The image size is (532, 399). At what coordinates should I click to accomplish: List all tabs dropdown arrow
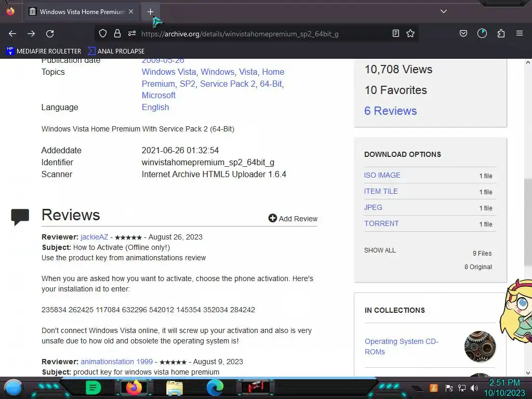click(444, 11)
